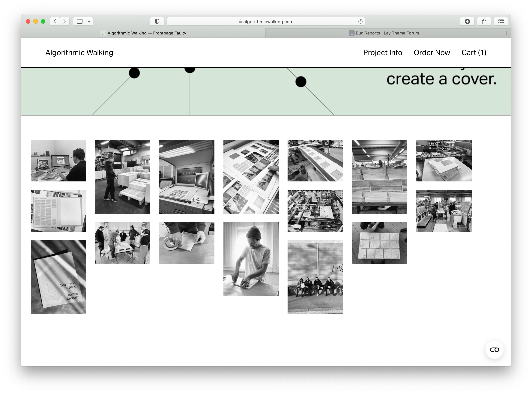The width and height of the screenshot is (532, 394).
Task: Toggle the Safari sidebar button
Action: coord(80,22)
